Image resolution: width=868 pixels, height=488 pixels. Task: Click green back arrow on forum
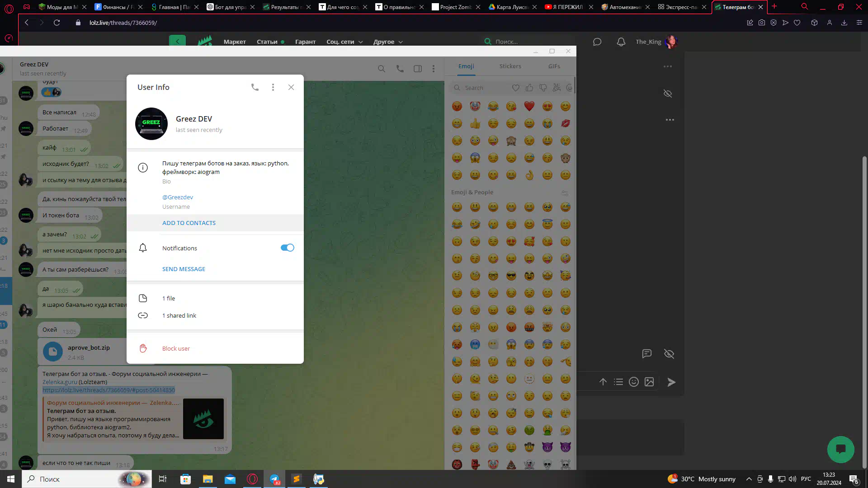point(177,41)
